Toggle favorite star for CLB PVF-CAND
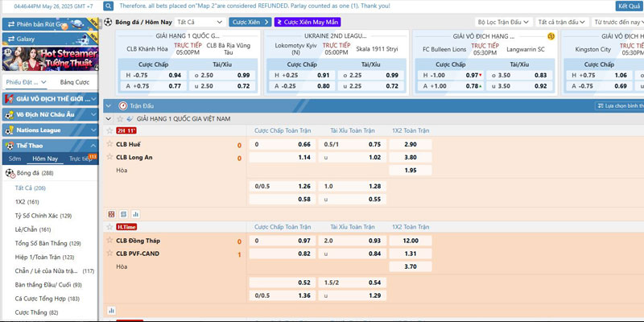The image size is (644, 322). coord(109,253)
